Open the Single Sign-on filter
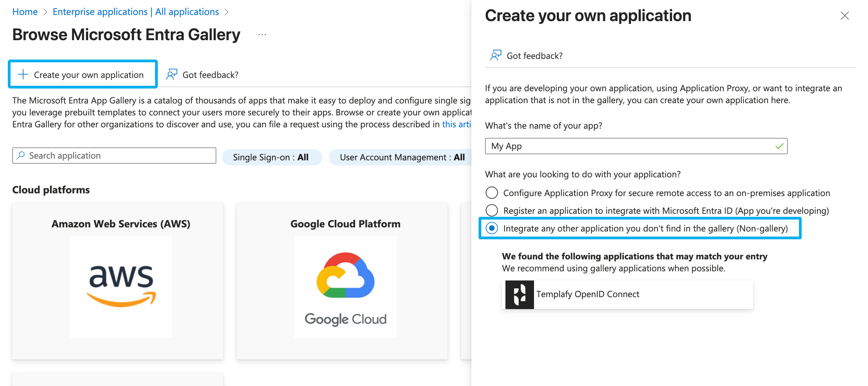Image resolution: width=868 pixels, height=386 pixels. 272,157
